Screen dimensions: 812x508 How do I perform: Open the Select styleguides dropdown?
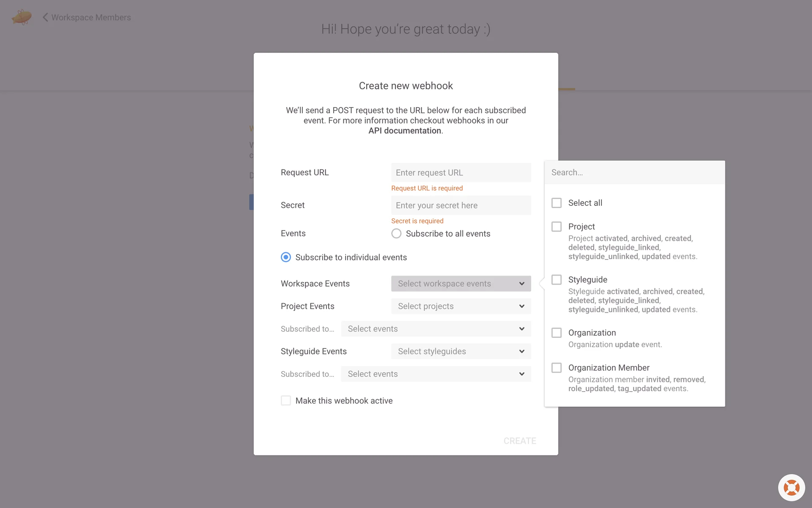461,351
